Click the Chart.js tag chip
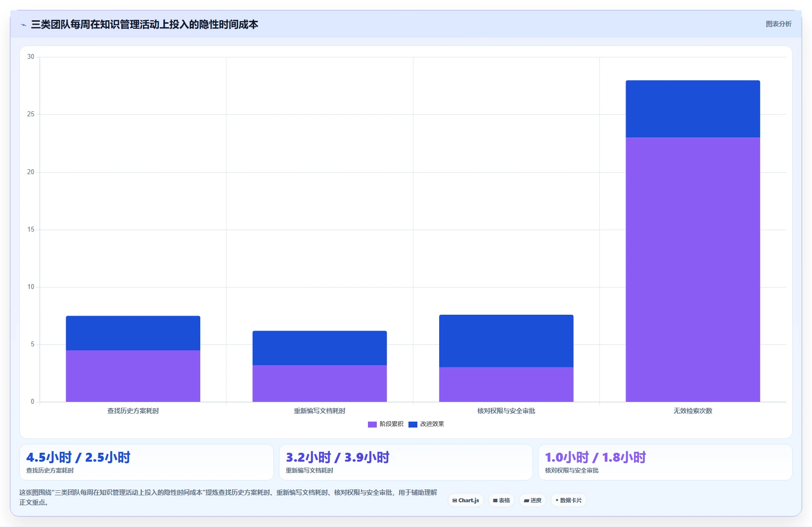 [x=466, y=500]
